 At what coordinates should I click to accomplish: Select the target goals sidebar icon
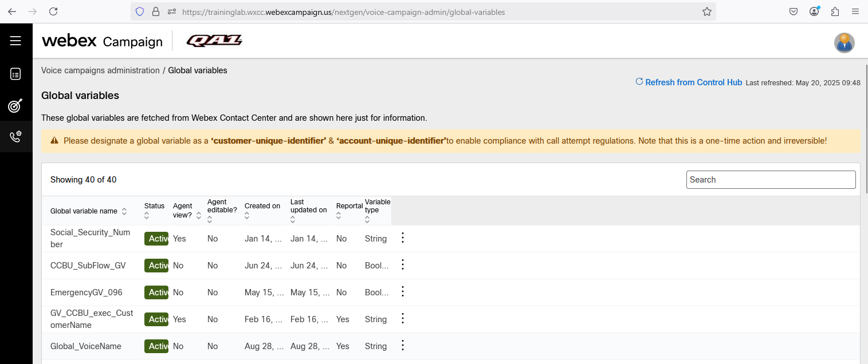click(15, 105)
